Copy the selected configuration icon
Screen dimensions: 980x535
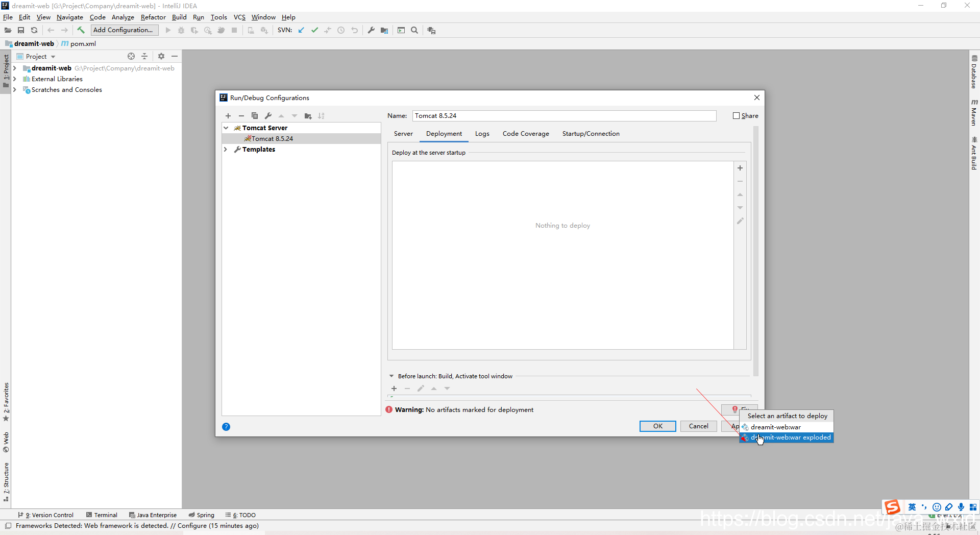[255, 116]
